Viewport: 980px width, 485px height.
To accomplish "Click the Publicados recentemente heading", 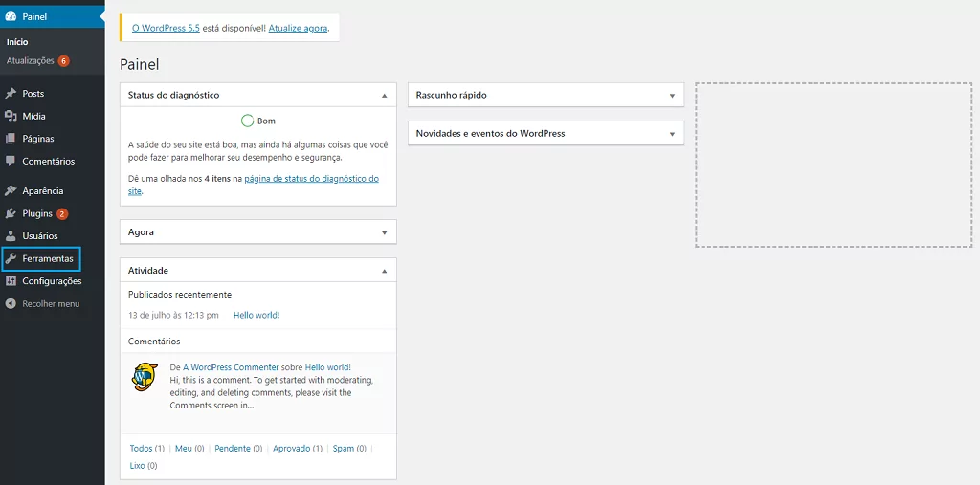I will coord(180,295).
